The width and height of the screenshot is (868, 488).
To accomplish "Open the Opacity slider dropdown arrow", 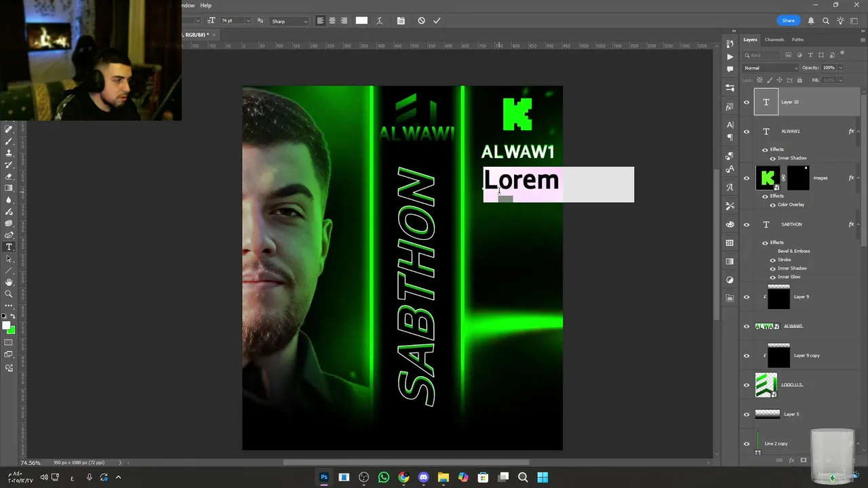I will tap(840, 68).
